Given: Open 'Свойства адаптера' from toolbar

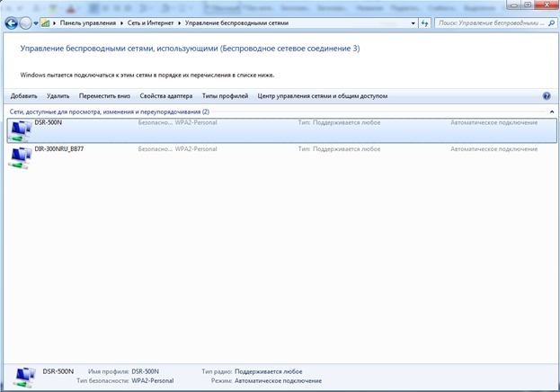Looking at the screenshot, I should pyautogui.click(x=166, y=94).
